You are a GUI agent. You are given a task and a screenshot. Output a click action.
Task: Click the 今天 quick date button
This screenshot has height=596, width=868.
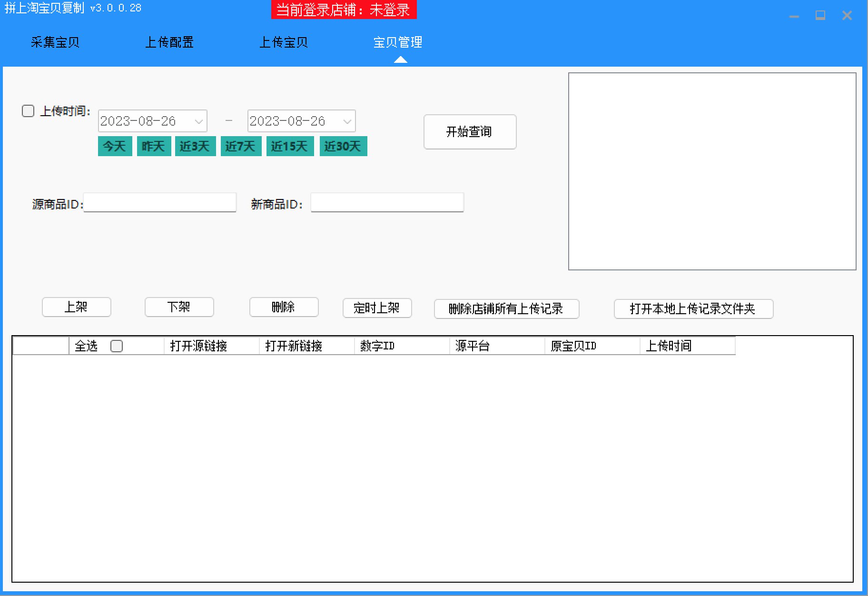pos(115,146)
